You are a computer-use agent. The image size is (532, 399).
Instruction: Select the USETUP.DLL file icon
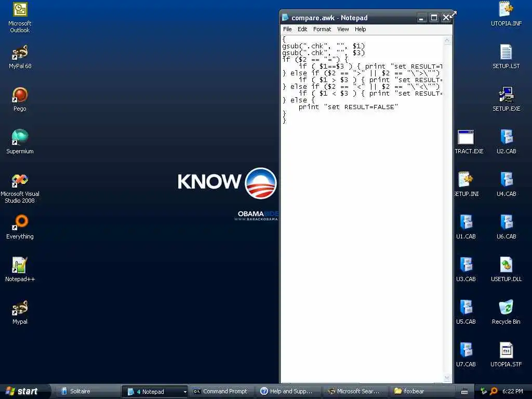[506, 270]
